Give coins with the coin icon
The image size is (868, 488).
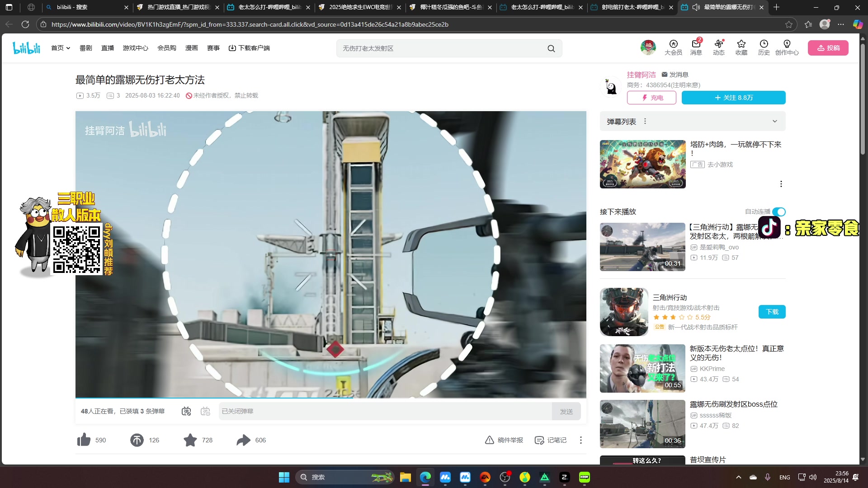(137, 440)
